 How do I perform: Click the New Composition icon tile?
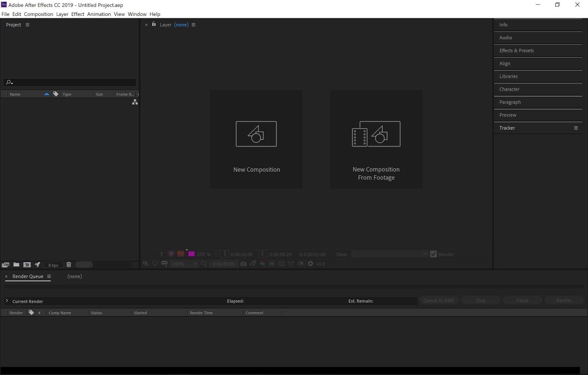click(256, 140)
